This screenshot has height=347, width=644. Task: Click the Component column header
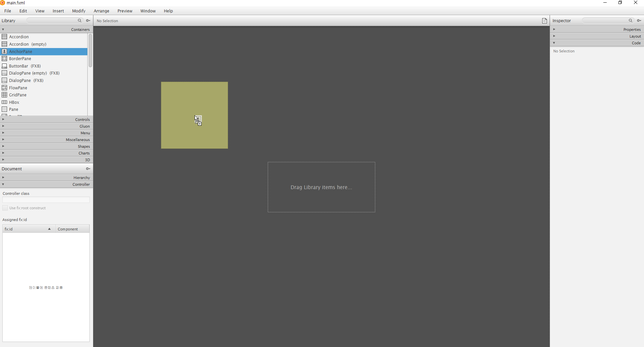[72, 229]
